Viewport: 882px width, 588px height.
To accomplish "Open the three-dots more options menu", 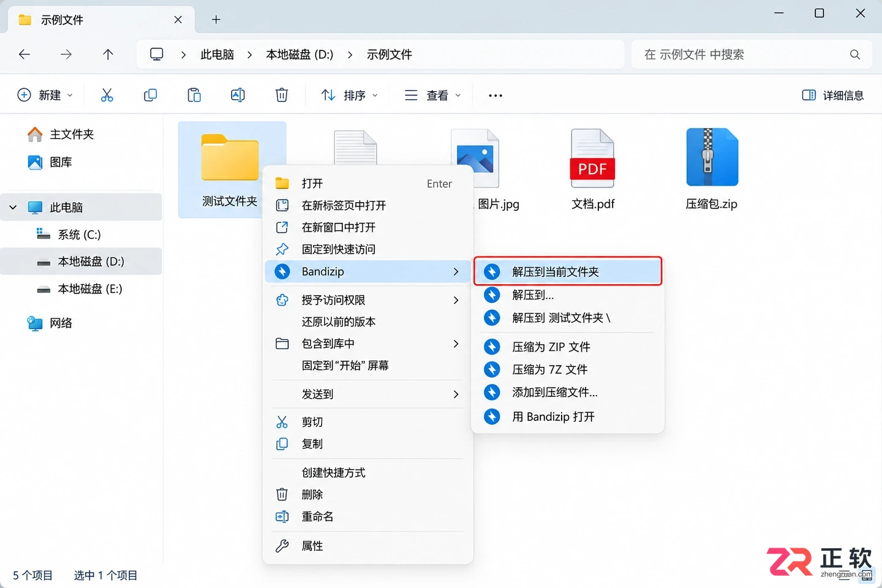I will [x=496, y=96].
